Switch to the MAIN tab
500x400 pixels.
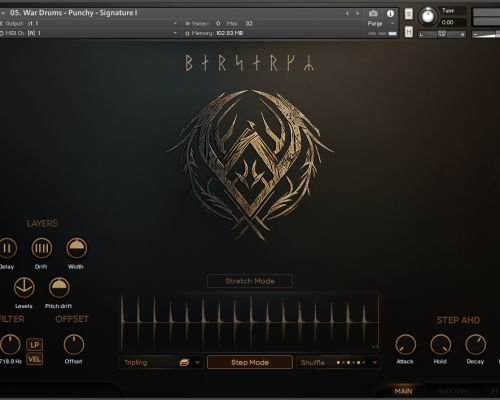pyautogui.click(x=403, y=391)
